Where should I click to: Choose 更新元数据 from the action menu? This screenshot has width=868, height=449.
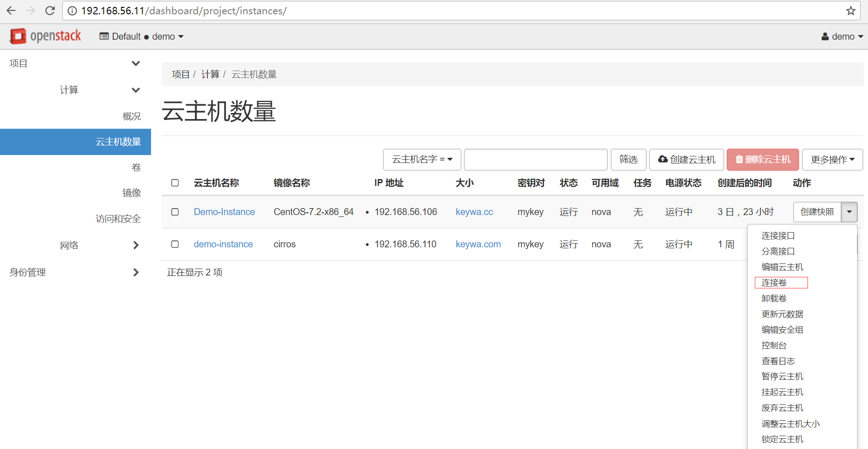pyautogui.click(x=782, y=314)
